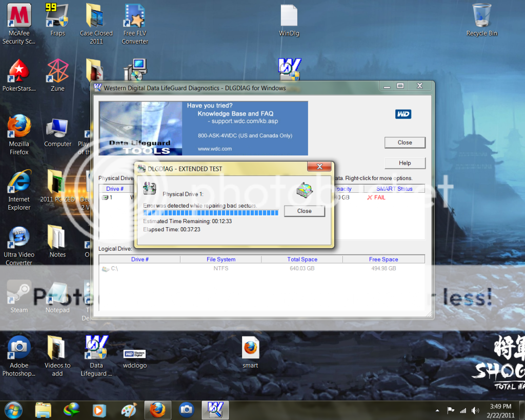
Task: Open the McAfee Security Scan desktop icon
Action: tap(19, 24)
